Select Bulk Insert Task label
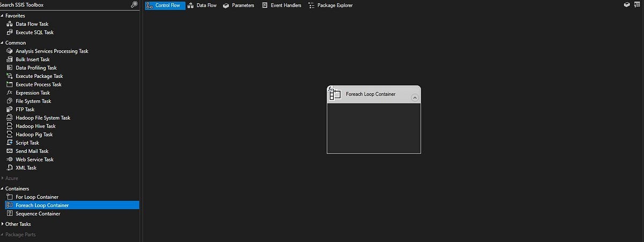Screen dimensions: 644x242 point(33,60)
